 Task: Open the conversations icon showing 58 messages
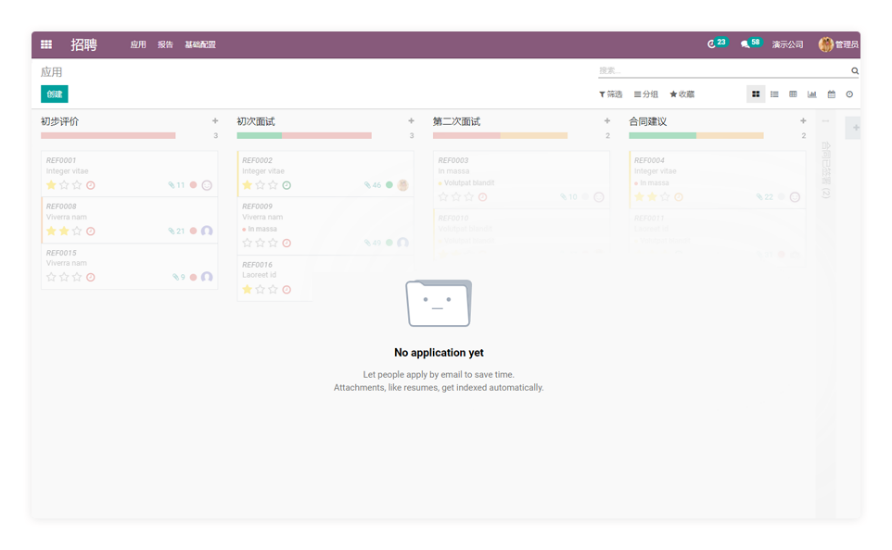coord(745,44)
